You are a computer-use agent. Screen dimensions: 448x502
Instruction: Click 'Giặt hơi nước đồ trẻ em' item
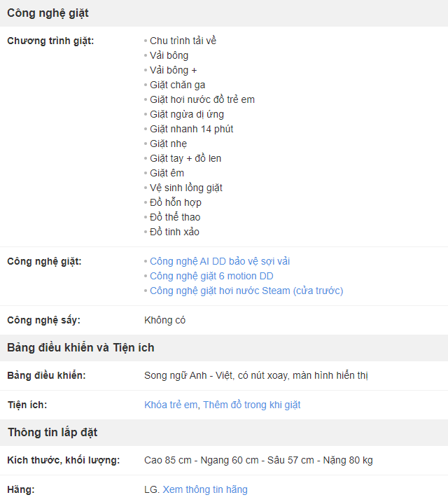tap(202, 99)
